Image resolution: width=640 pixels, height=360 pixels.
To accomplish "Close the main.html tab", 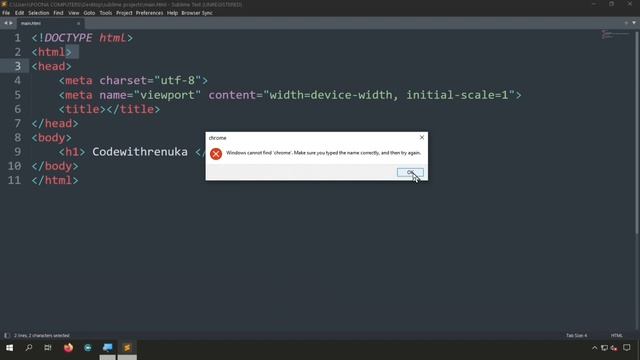I will point(78,24).
